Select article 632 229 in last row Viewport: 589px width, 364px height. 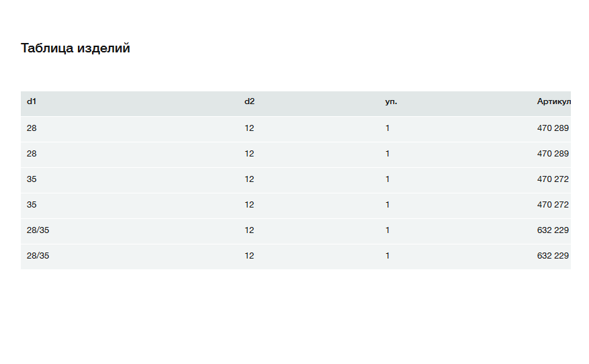(553, 256)
